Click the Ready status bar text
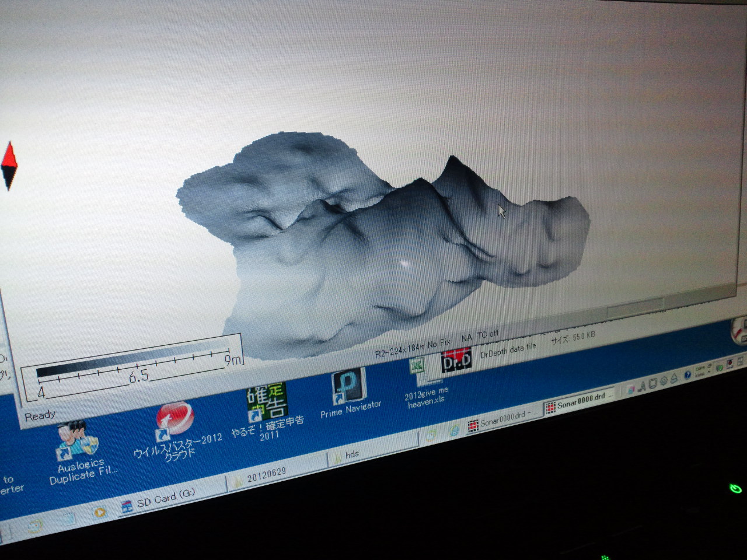This screenshot has width=747, height=560. [40, 416]
